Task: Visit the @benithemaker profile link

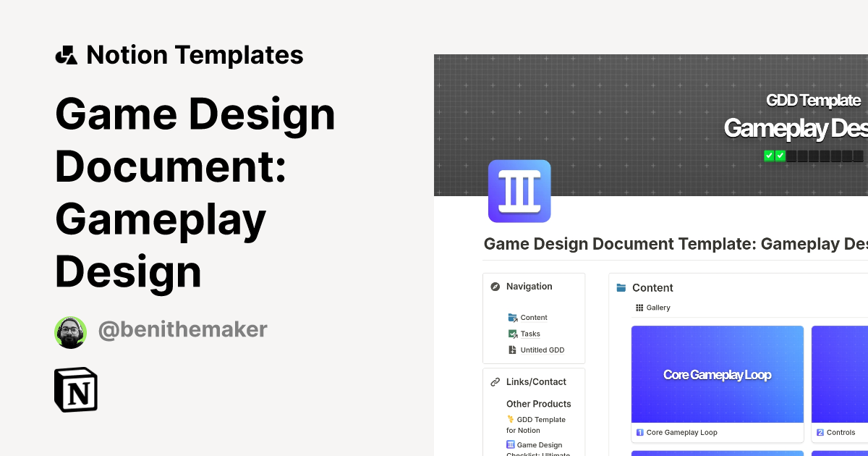Action: coord(182,329)
